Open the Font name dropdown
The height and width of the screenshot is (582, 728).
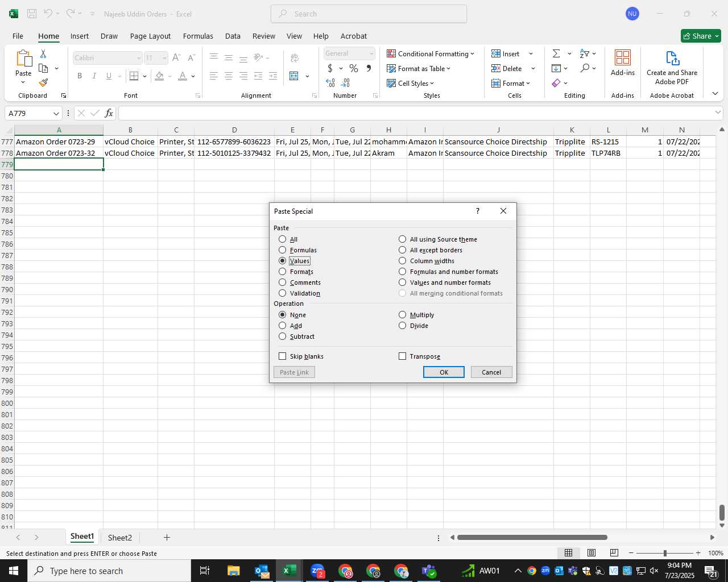(138, 58)
